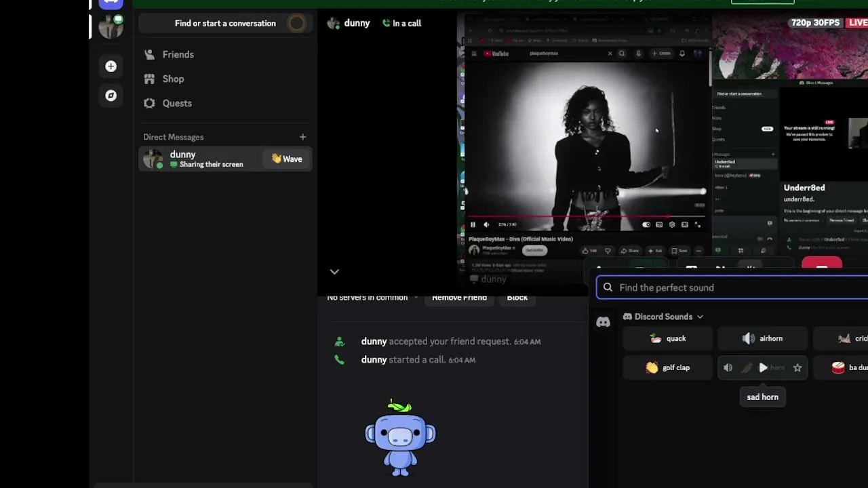Preview sad horn with the speaker icon
The height and width of the screenshot is (488, 868).
coord(728,368)
